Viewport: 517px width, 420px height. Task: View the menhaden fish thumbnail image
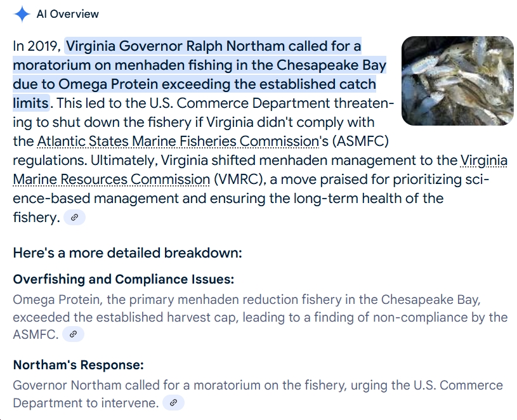pyautogui.click(x=457, y=81)
